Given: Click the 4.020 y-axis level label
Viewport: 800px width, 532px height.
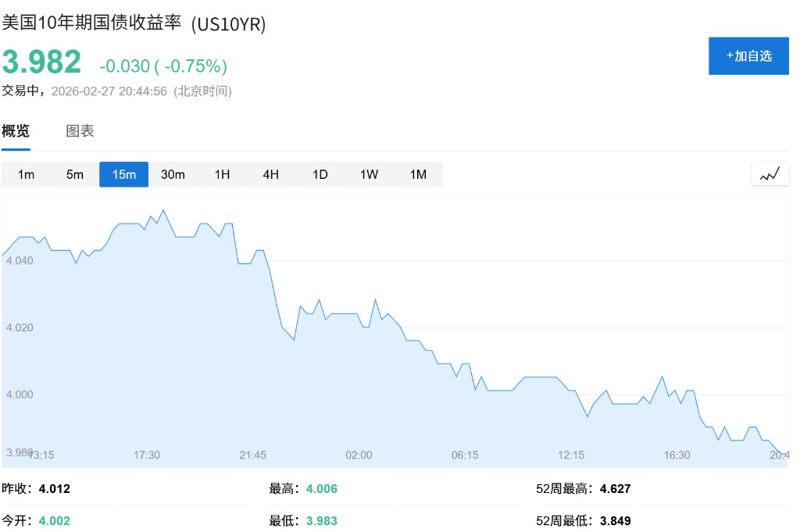Looking at the screenshot, I should (x=20, y=327).
